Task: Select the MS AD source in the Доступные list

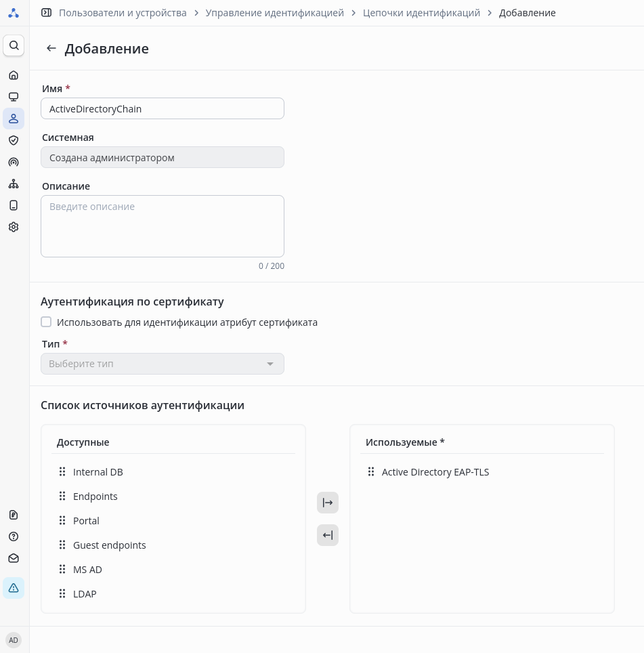Action: point(87,570)
